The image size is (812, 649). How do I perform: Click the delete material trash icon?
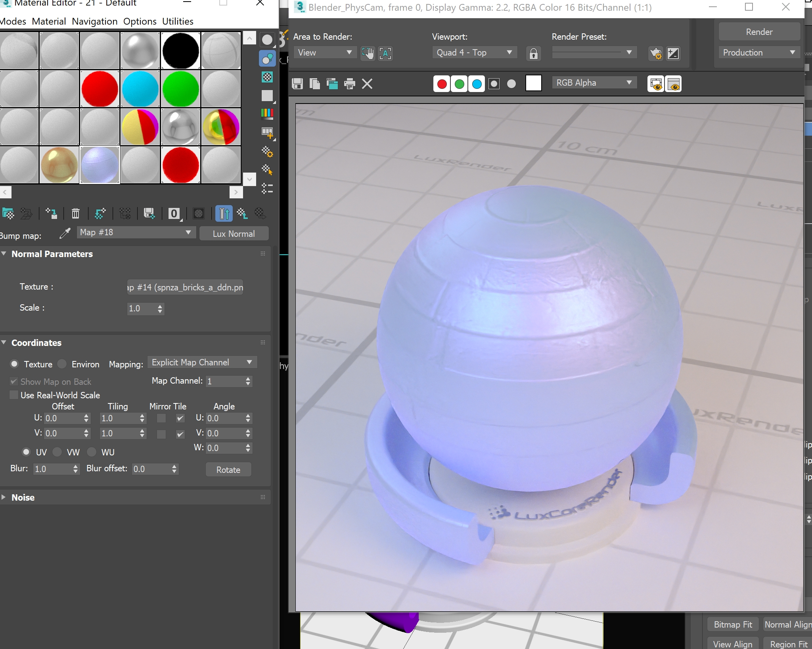click(x=75, y=214)
